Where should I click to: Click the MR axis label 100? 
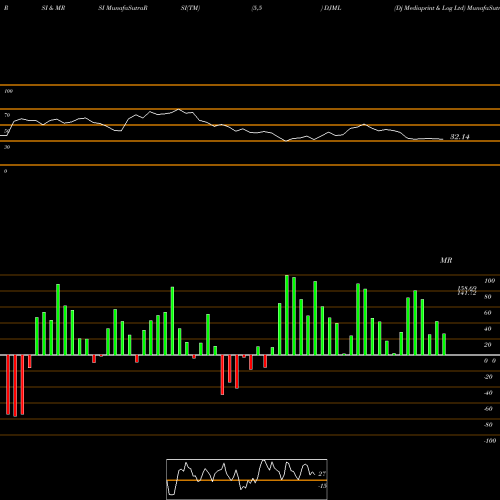coord(489,281)
